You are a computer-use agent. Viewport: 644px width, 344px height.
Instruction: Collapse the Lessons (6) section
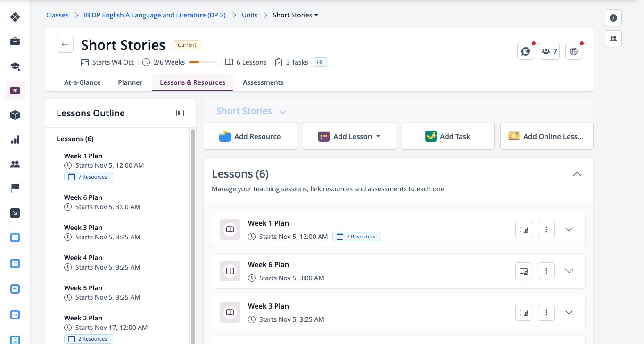[x=577, y=174]
